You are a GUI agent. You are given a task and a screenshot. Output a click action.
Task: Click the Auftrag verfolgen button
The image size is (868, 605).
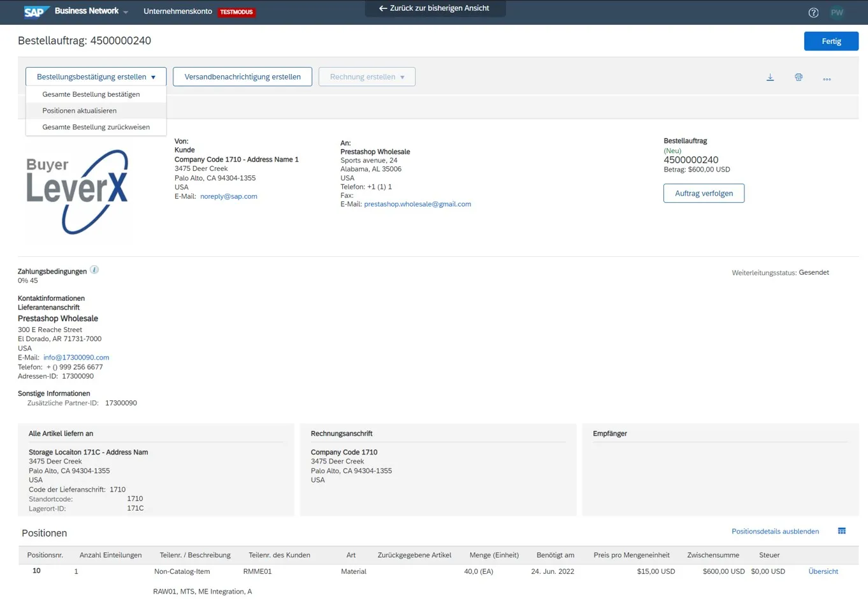(704, 193)
